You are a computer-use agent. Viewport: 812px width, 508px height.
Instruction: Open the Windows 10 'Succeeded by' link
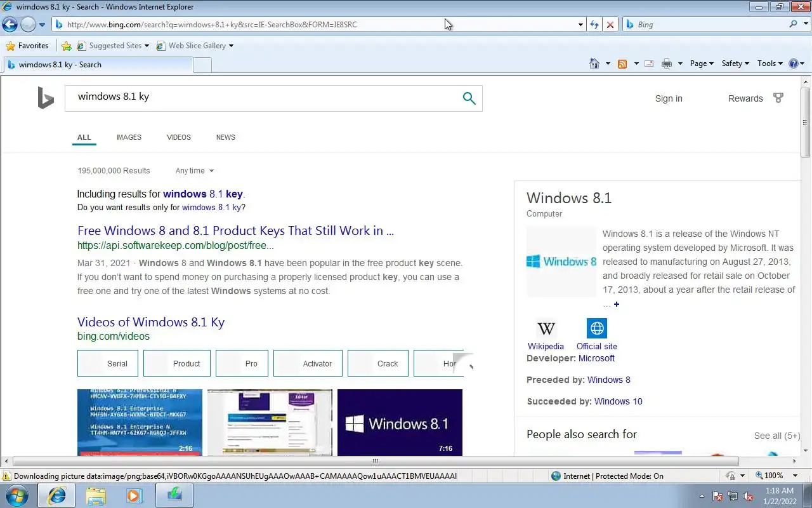coord(619,401)
